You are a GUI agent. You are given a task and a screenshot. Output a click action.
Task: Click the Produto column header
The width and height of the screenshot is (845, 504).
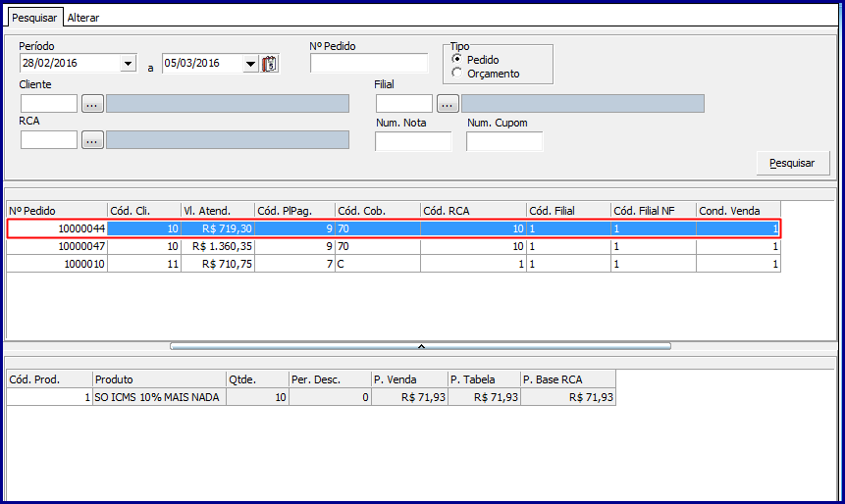160,379
